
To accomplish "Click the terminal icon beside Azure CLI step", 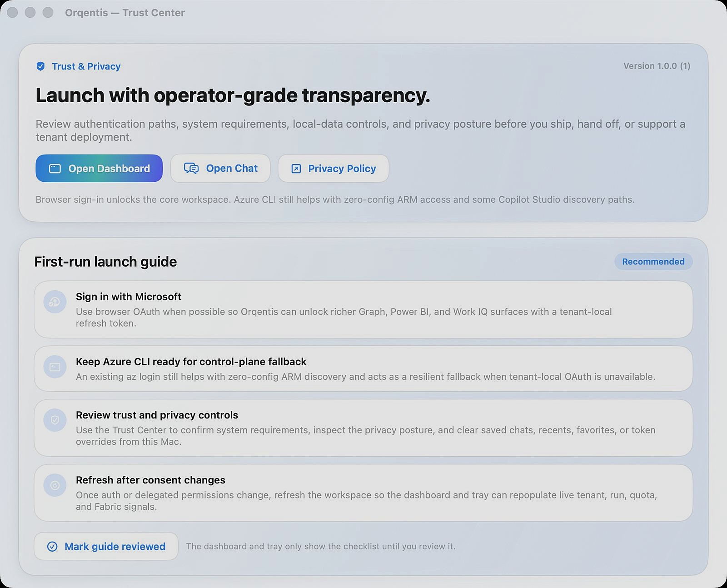I will [x=55, y=367].
